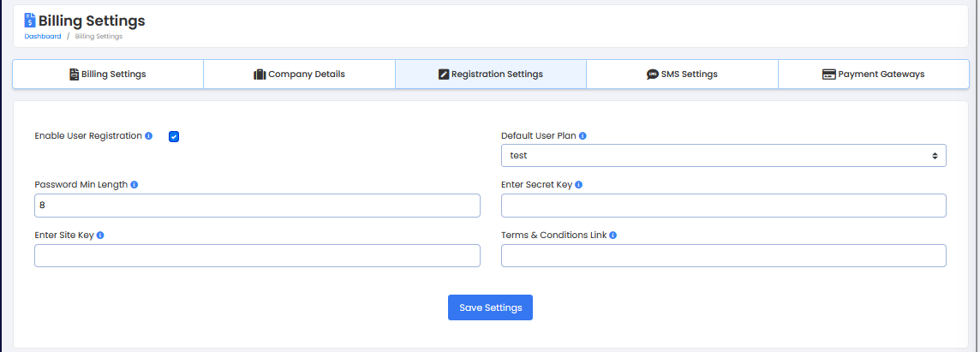Viewport: 980px width, 352px height.
Task: Click the Billing Settings header invoice icon
Action: click(30, 21)
